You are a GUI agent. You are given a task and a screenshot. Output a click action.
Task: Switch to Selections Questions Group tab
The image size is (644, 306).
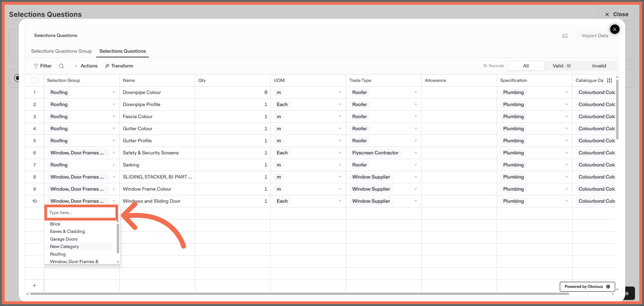pyautogui.click(x=61, y=51)
